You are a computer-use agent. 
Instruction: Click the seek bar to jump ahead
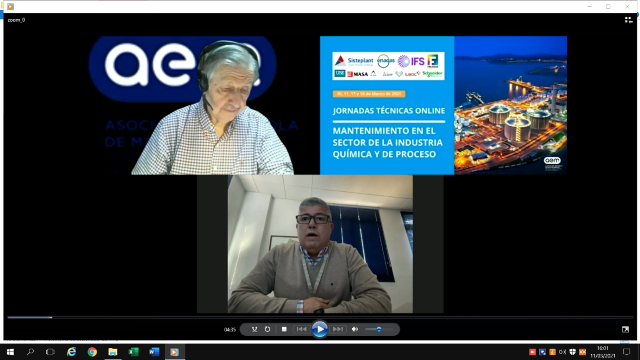320,317
